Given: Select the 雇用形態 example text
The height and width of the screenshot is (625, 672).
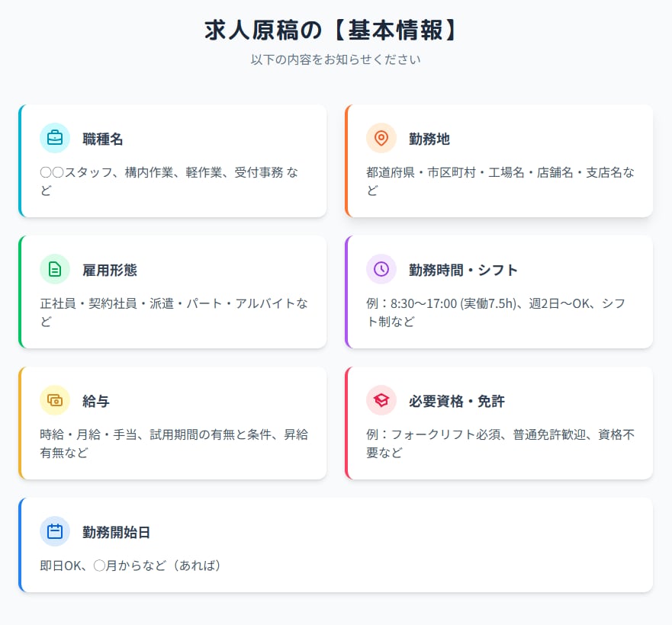Looking at the screenshot, I should (173, 312).
